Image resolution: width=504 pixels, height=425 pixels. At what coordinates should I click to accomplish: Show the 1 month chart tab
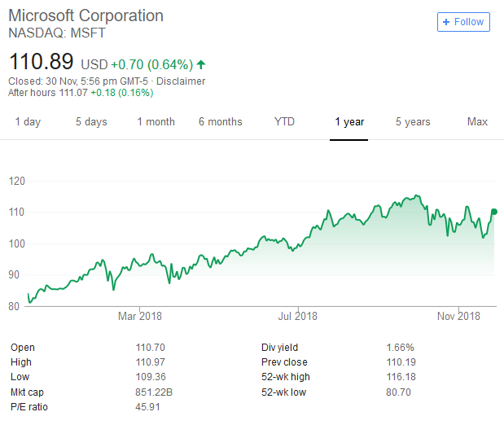156,122
